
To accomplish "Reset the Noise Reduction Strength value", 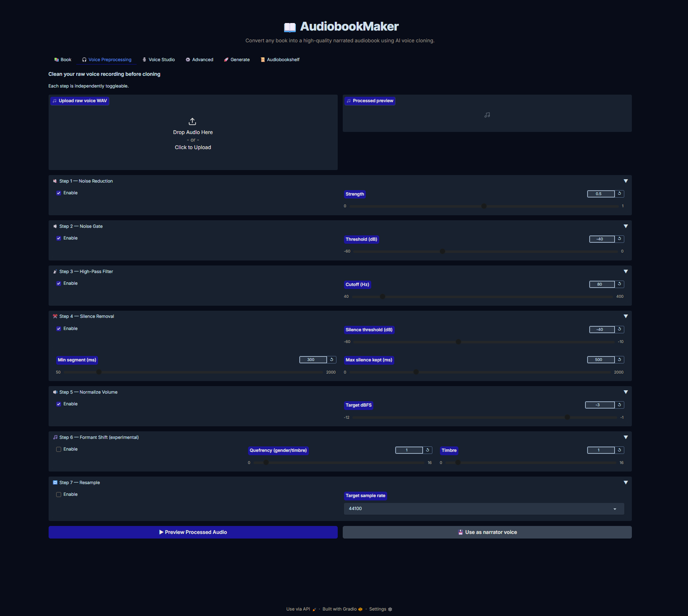I will click(x=619, y=193).
